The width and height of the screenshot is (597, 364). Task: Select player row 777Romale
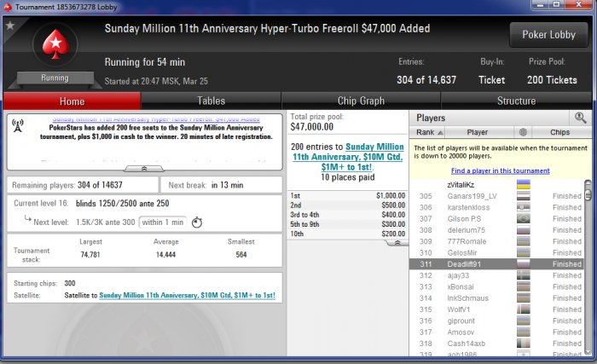[496, 241]
